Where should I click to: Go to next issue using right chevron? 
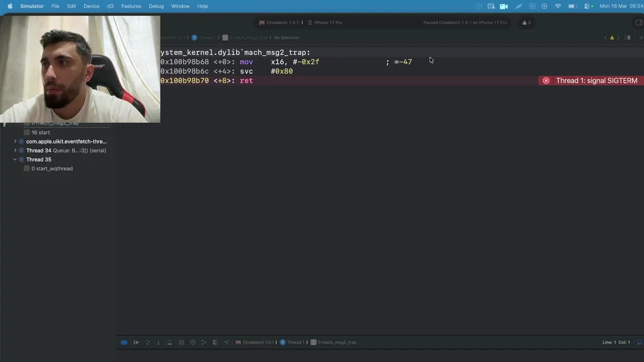(618, 38)
